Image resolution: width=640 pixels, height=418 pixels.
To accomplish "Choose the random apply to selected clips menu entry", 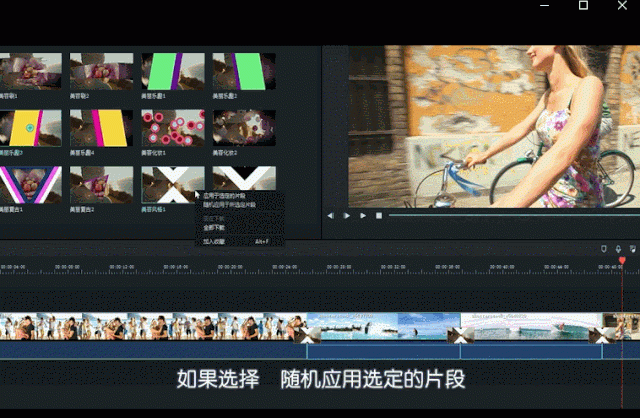I will 229,205.
